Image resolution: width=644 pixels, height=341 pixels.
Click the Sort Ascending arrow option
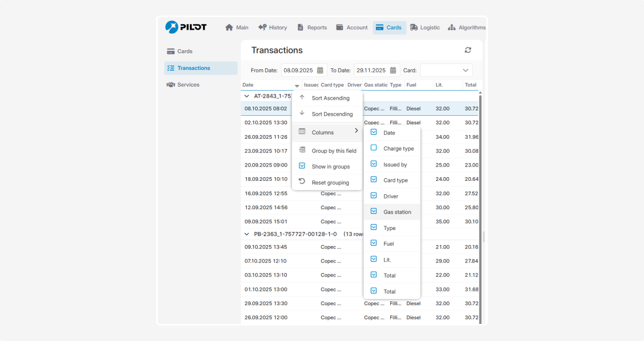pyautogui.click(x=330, y=98)
